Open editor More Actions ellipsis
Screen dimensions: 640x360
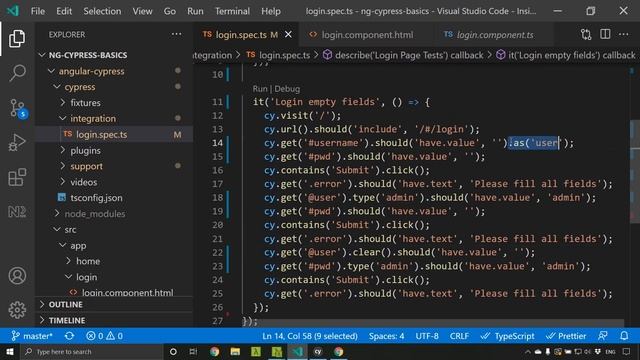624,34
